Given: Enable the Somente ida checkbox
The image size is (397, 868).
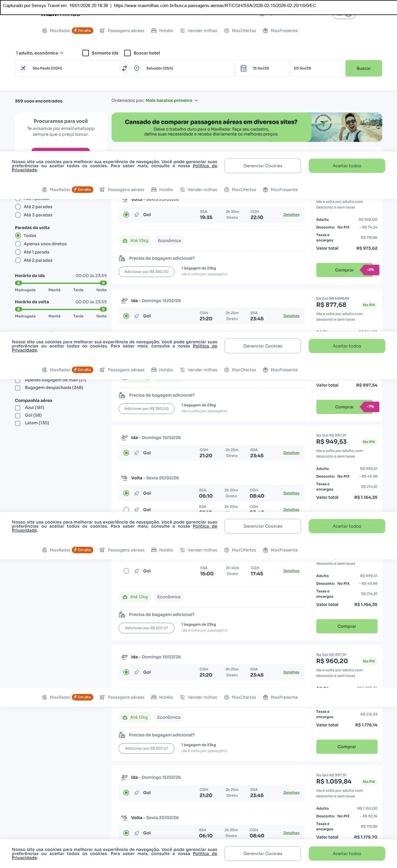Looking at the screenshot, I should [x=86, y=53].
